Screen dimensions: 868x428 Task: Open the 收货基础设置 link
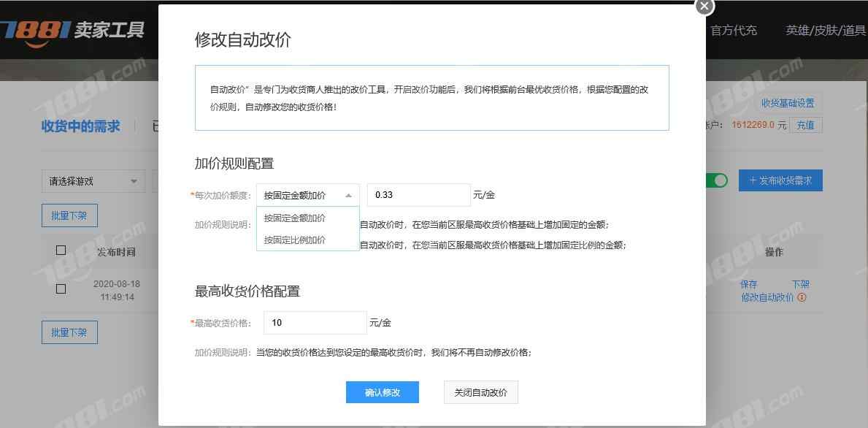click(x=788, y=104)
